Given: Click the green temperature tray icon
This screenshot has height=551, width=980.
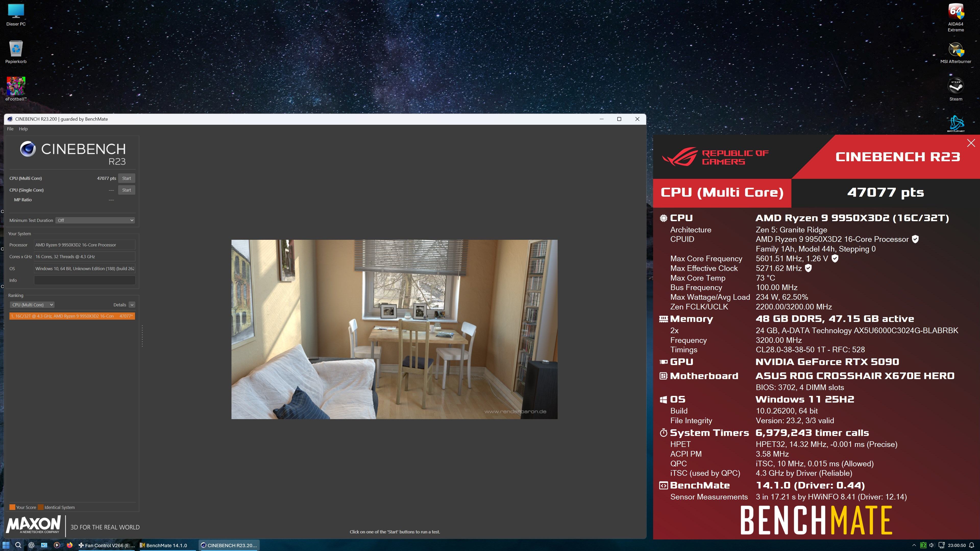Looking at the screenshot, I should click(x=923, y=545).
